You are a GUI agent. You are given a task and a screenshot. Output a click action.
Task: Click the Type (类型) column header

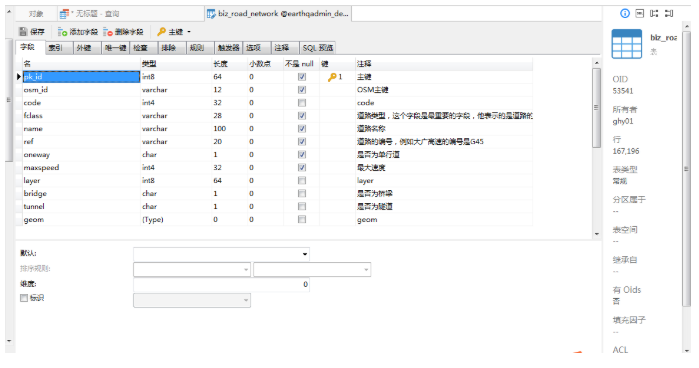coord(176,64)
